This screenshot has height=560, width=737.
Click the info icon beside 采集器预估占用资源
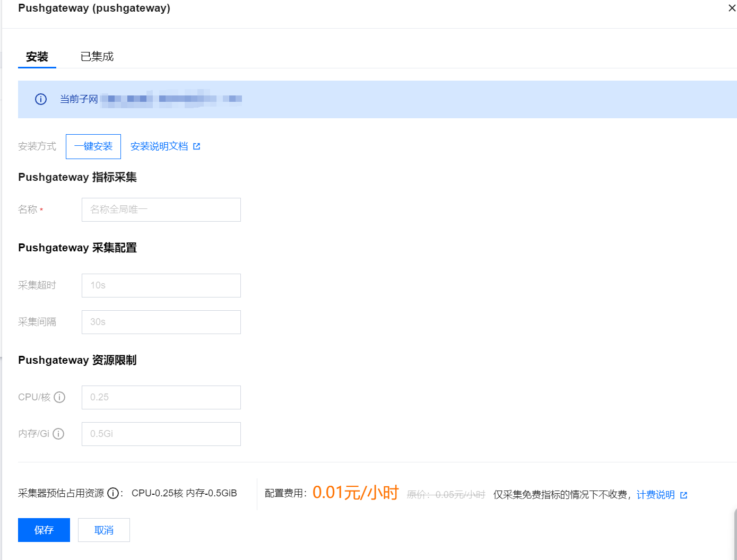[113, 493]
